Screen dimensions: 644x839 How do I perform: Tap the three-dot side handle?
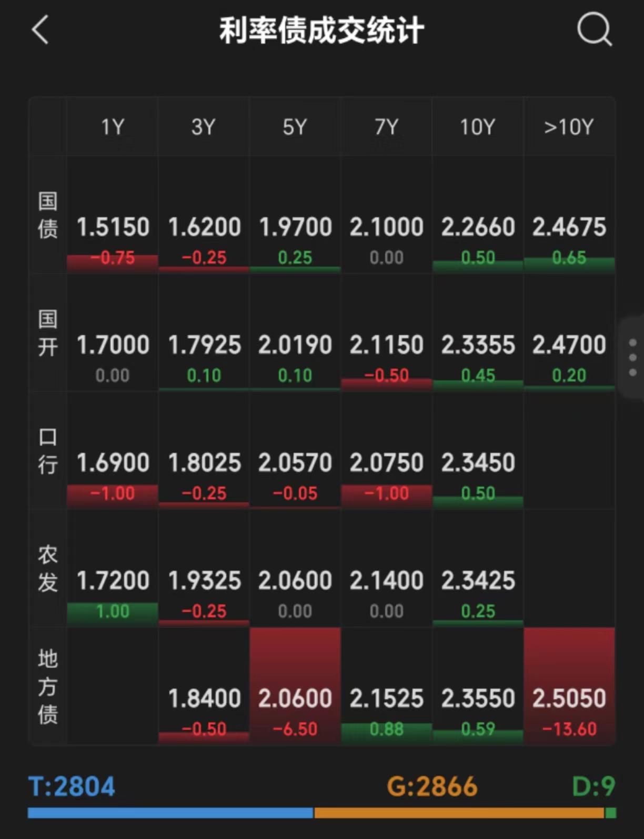(x=632, y=358)
